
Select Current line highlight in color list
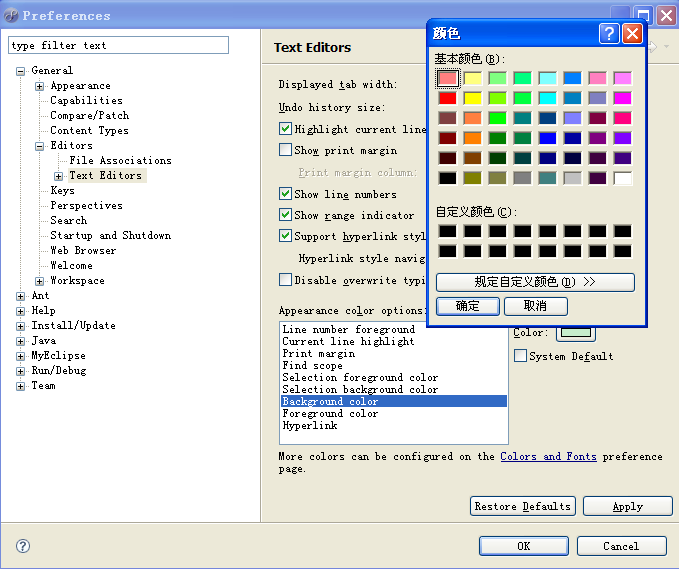point(348,341)
